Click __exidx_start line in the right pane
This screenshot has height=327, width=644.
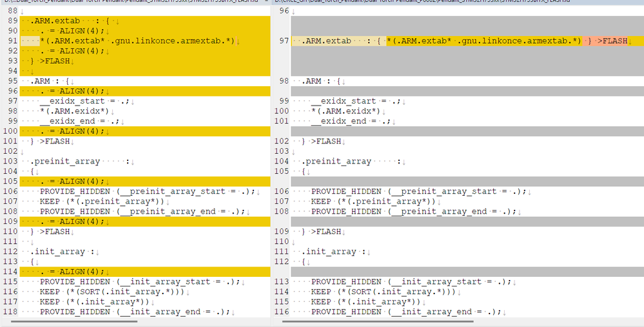tap(355, 101)
